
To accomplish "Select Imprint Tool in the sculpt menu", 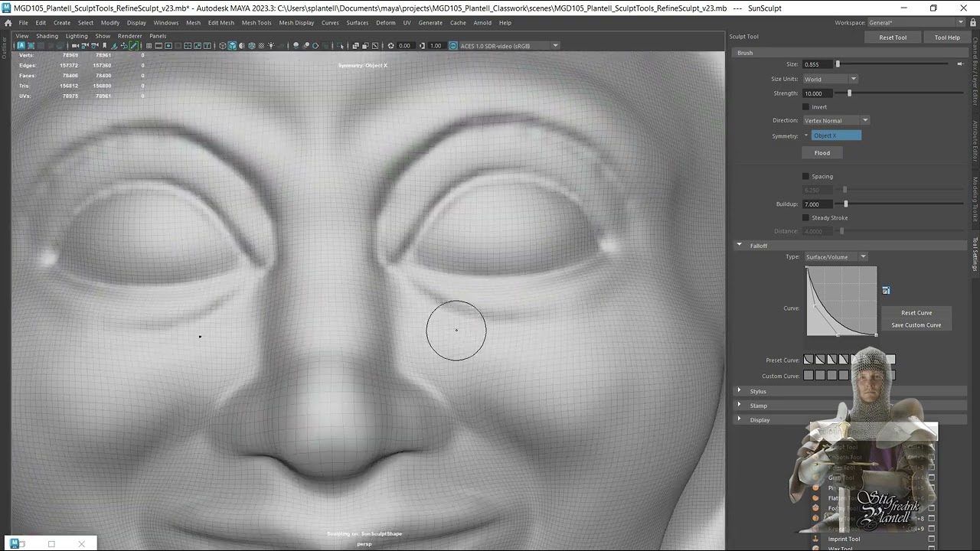I will (x=844, y=539).
